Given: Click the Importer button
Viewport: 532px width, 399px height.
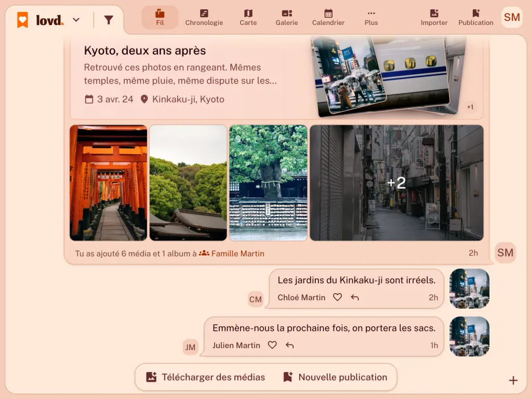Looking at the screenshot, I should 434,18.
